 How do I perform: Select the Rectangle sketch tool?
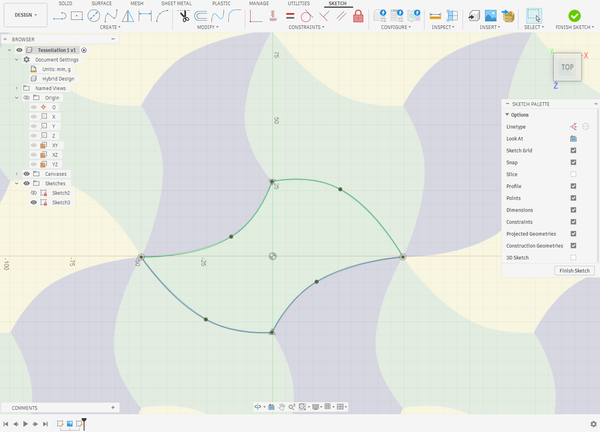point(77,16)
